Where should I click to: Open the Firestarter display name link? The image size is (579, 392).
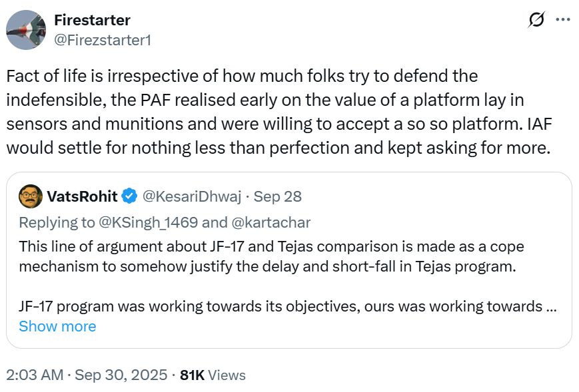[92, 20]
